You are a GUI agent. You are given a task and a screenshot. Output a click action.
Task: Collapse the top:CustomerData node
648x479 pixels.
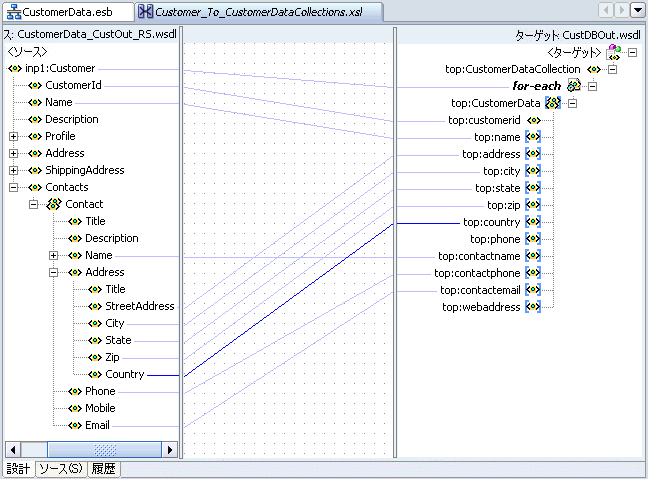tap(572, 103)
